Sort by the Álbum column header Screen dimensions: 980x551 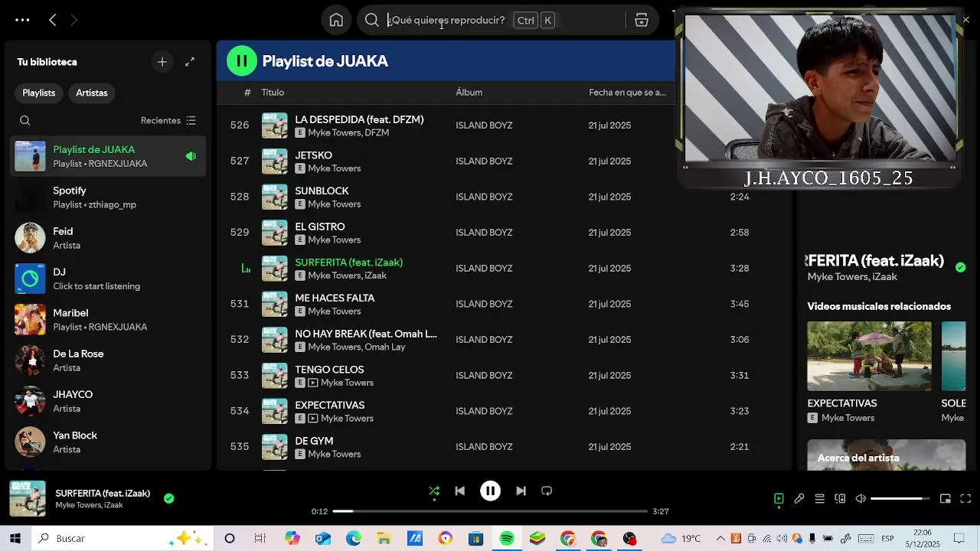point(469,93)
